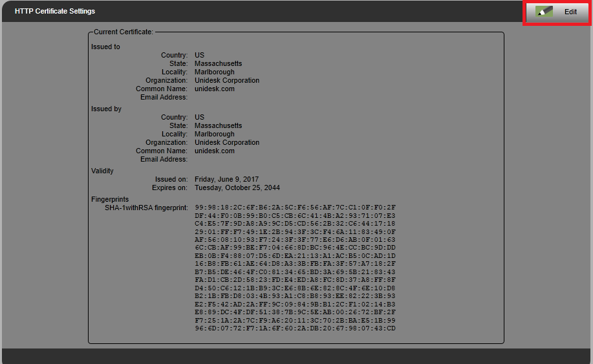Click the Edit button
This screenshot has width=593, height=364.
click(557, 12)
